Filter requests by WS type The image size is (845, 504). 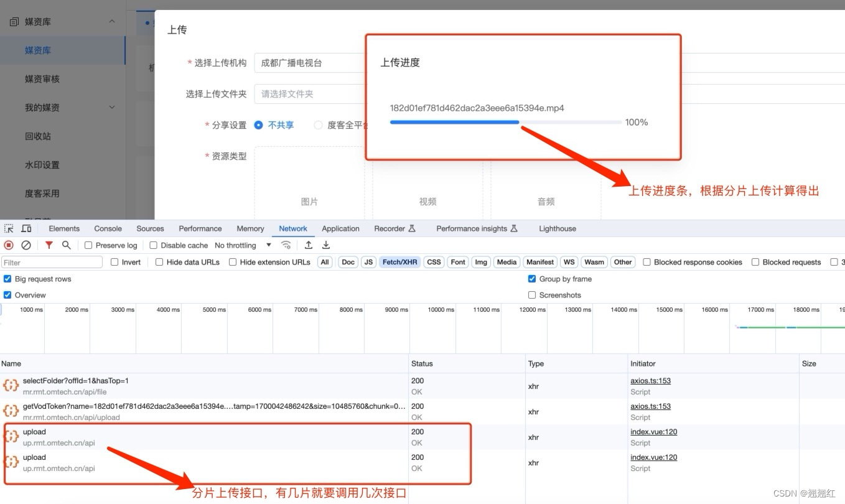pyautogui.click(x=569, y=262)
